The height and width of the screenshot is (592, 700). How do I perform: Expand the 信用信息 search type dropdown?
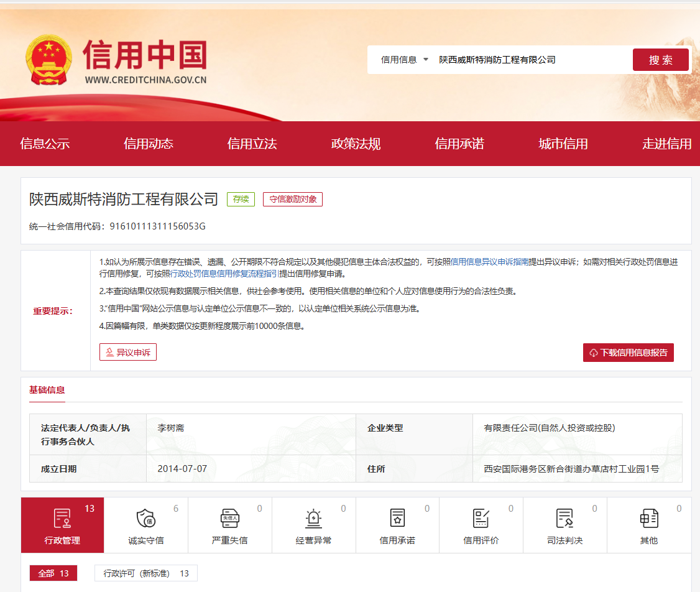405,60
